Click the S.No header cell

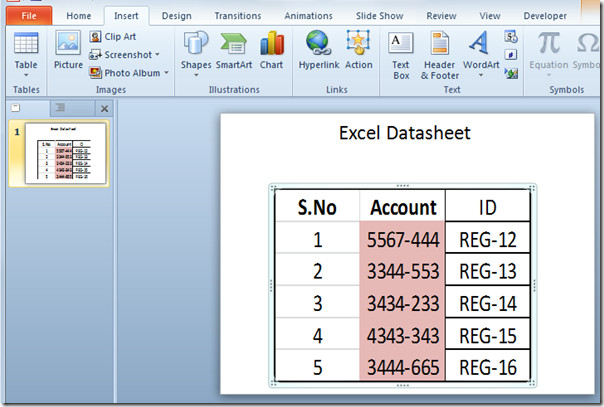click(x=317, y=207)
